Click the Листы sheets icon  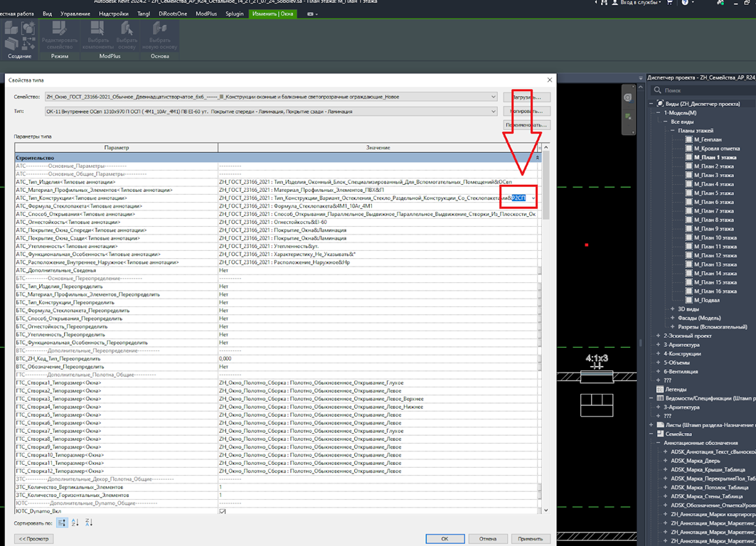(660, 425)
